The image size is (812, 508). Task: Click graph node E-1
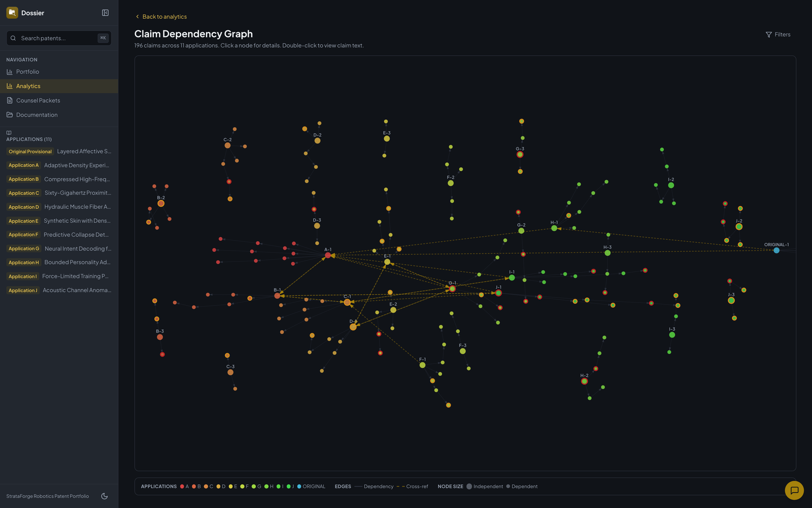point(387,262)
